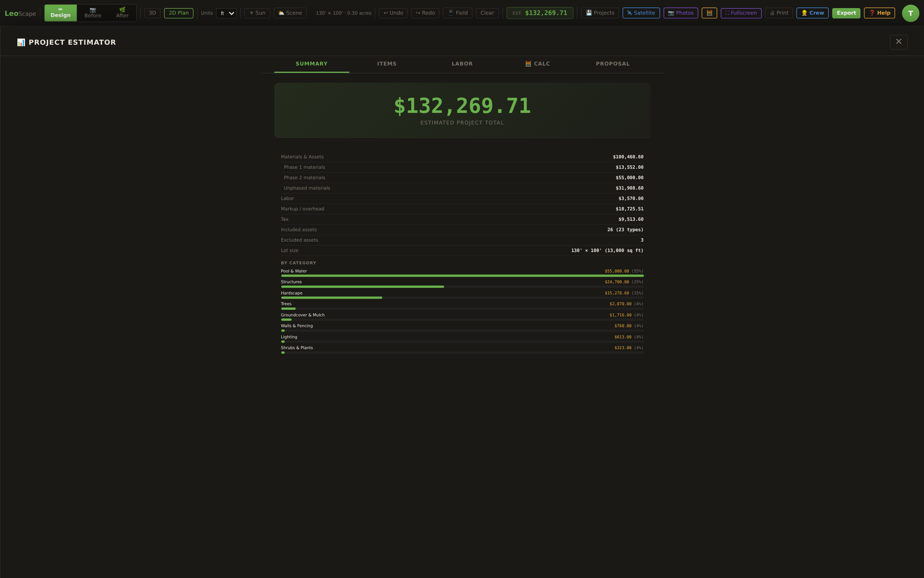The height and width of the screenshot is (578, 924).
Task: Switch to the Proposal tab
Action: 613,64
